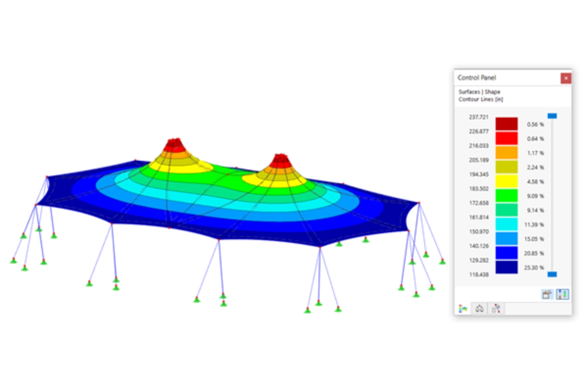
Task: Click the lower slider handle of the color scale
Action: [552, 274]
